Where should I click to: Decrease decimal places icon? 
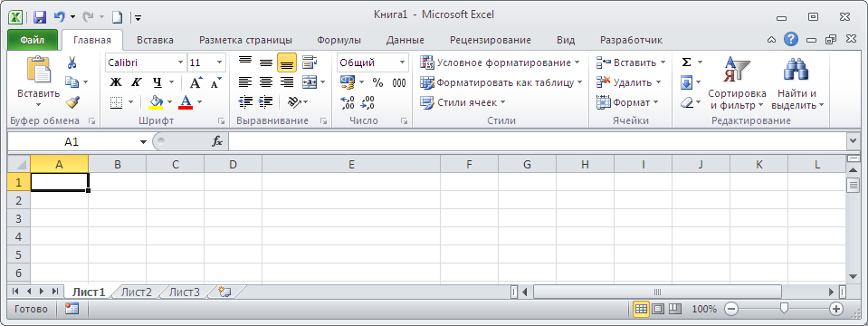coord(367,102)
